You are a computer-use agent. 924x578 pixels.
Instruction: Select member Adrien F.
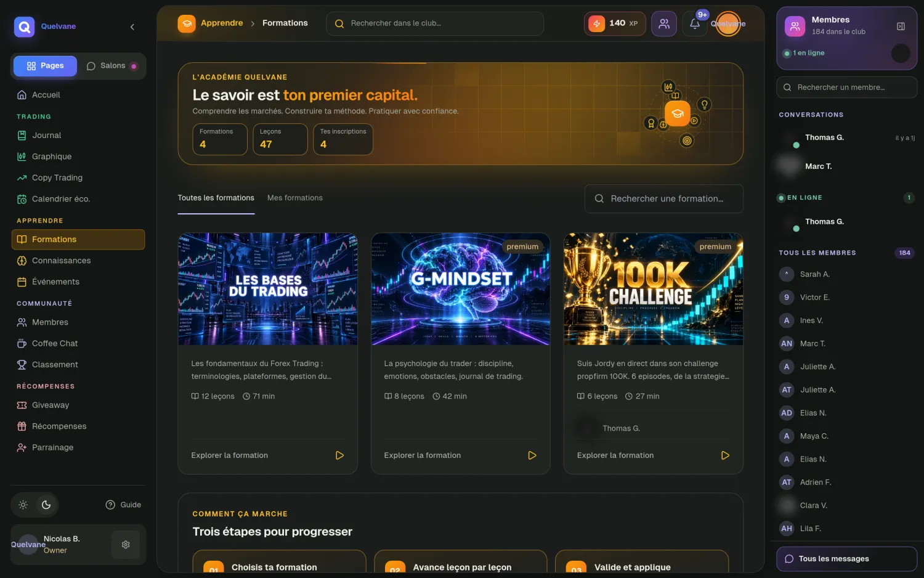(847, 482)
